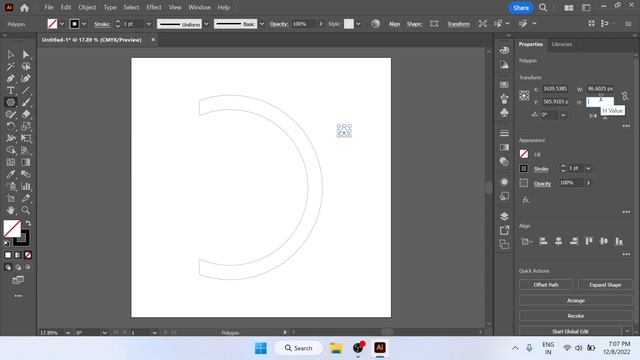Click the Stroke swatch in Appearance
Viewport: 640px width, 360px height.
coord(524,168)
